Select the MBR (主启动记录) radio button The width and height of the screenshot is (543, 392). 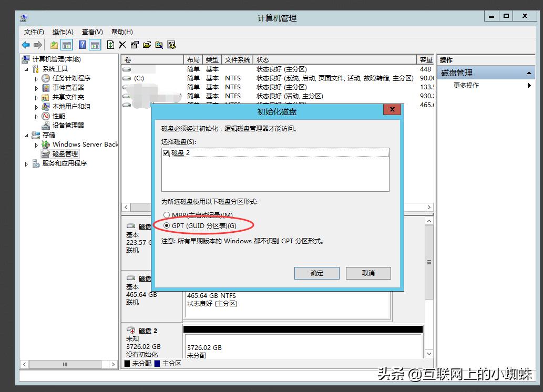168,215
